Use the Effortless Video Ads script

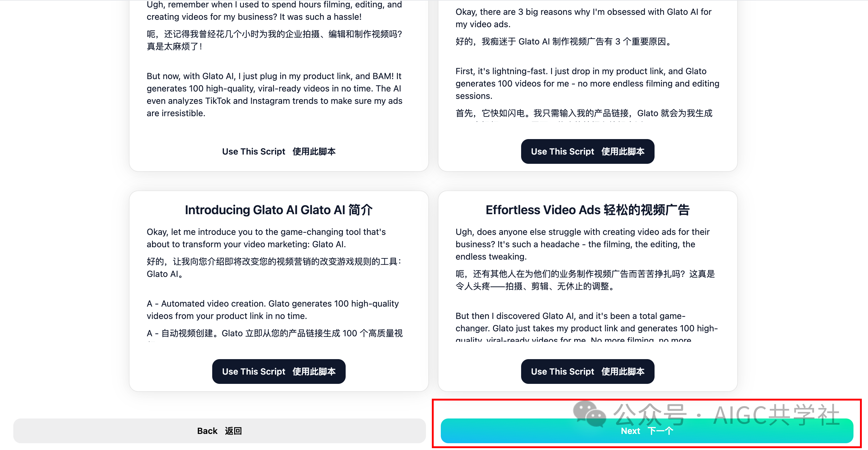tap(587, 371)
